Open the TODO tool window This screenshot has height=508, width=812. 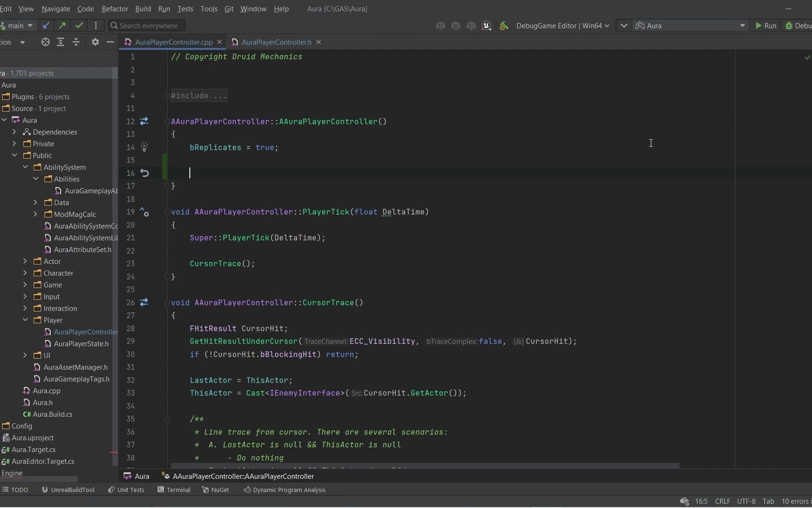click(x=15, y=490)
